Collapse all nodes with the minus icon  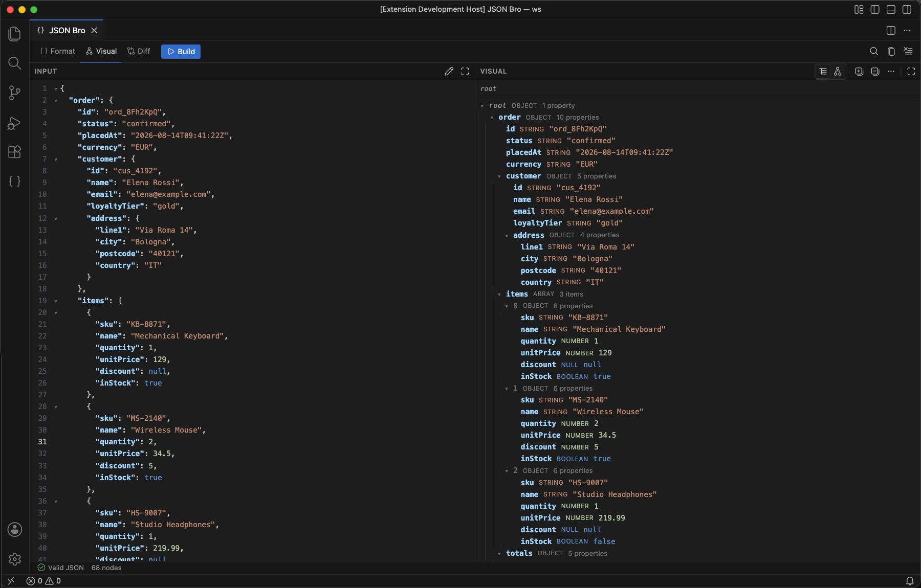(x=875, y=72)
